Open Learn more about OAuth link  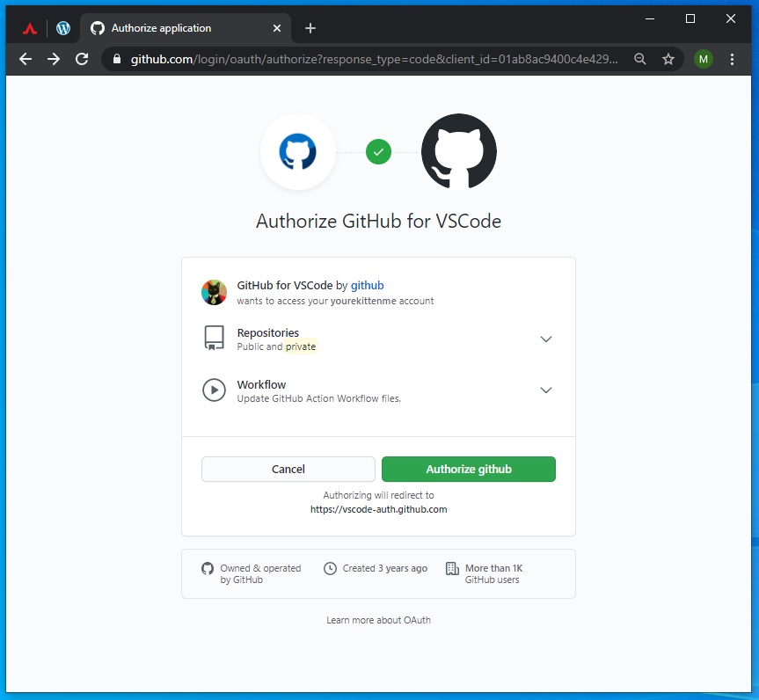[378, 620]
